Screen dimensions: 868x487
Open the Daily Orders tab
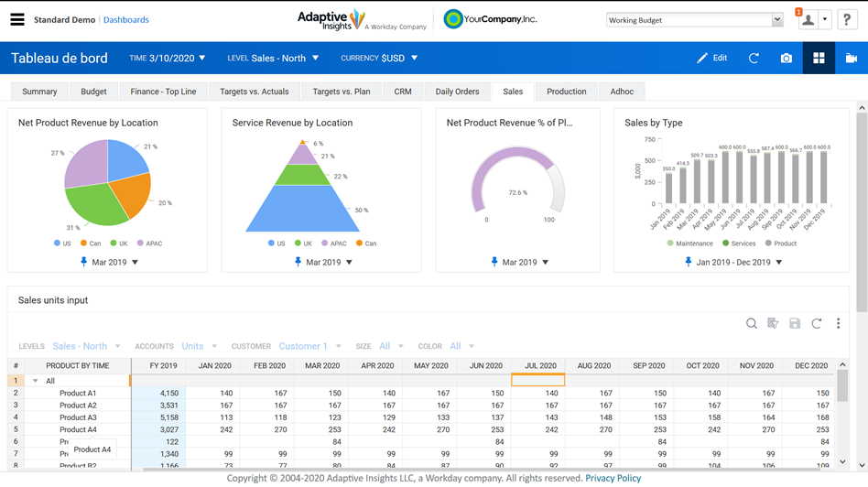[457, 92]
